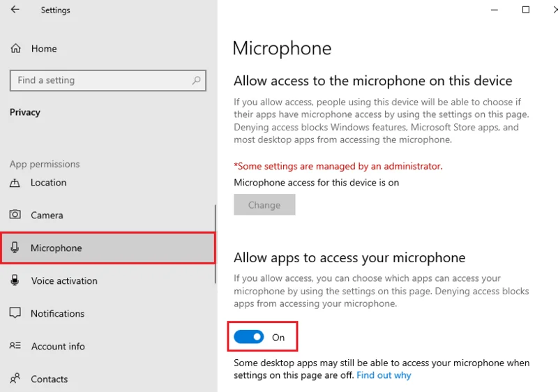Screen dimensions: 558x392
Task: Click the Notifications icon in sidebar
Action: point(15,313)
